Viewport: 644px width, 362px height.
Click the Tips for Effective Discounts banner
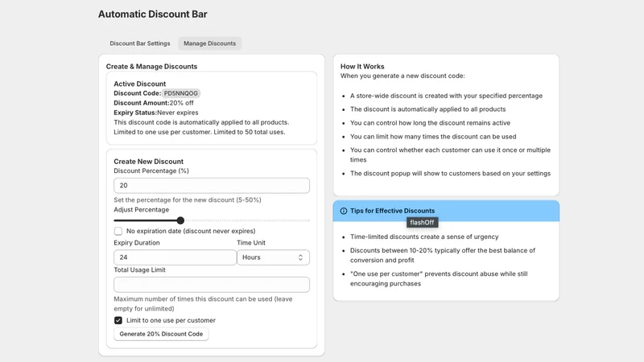pyautogui.click(x=446, y=211)
